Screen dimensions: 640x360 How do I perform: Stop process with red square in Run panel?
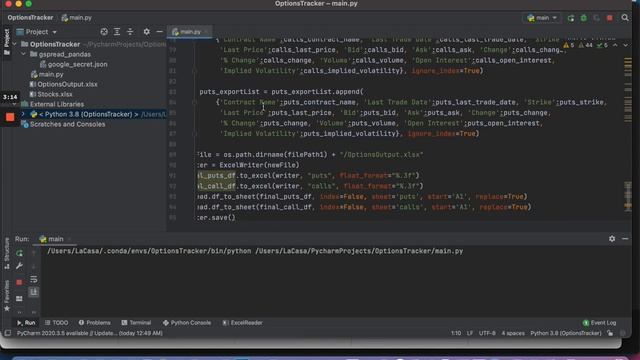(19, 282)
